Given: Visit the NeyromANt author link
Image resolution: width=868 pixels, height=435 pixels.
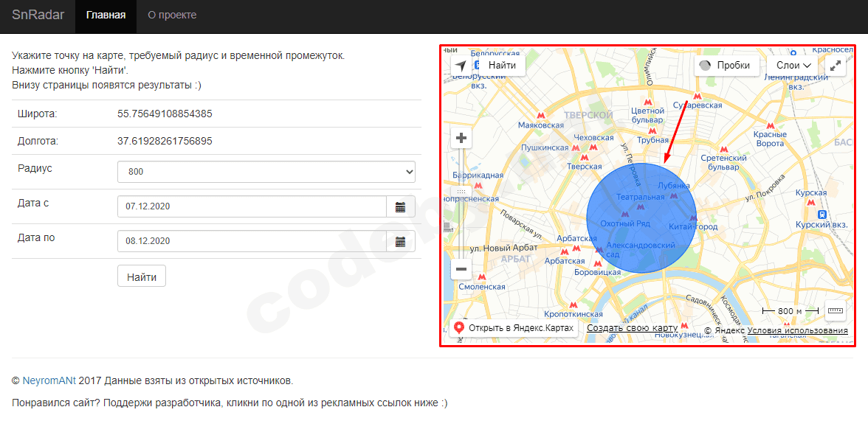Looking at the screenshot, I should pyautogui.click(x=49, y=381).
